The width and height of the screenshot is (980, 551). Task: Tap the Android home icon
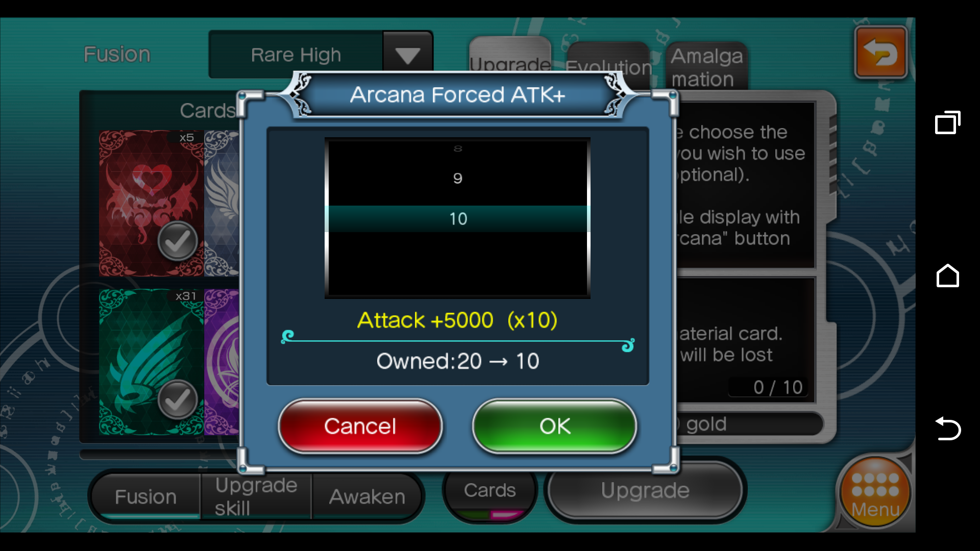click(947, 275)
